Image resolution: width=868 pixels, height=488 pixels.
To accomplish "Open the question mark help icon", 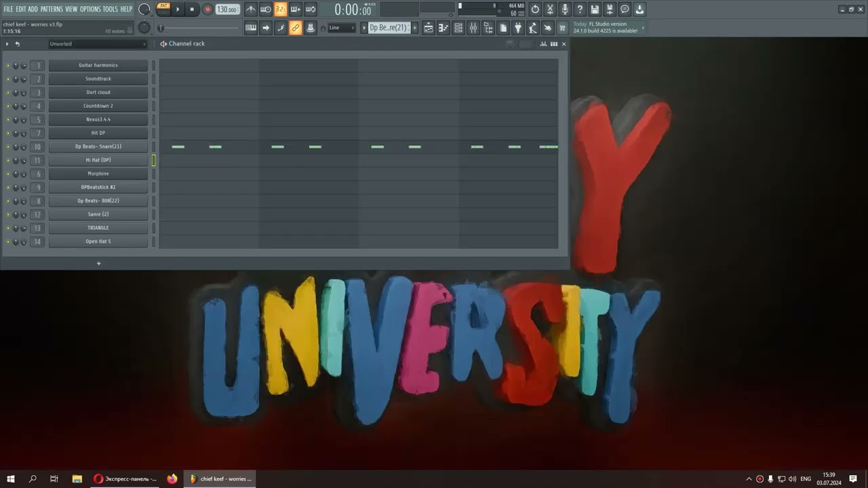I will tap(580, 9).
